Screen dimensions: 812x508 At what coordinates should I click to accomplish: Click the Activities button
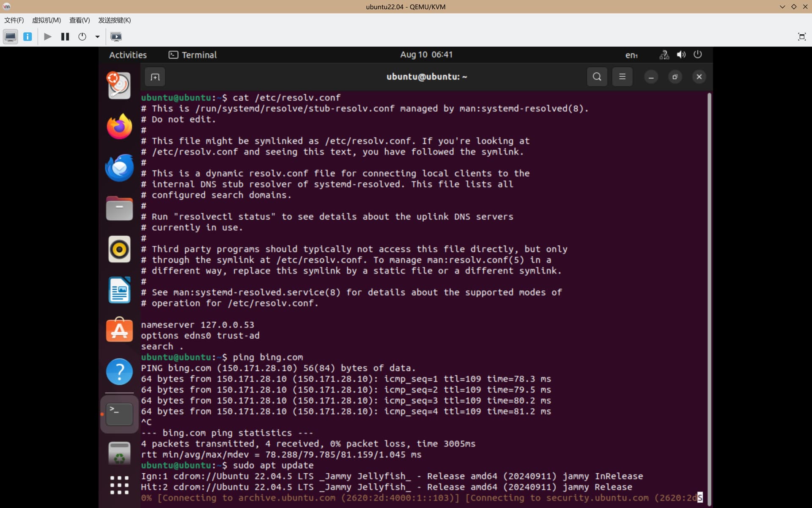(128, 55)
